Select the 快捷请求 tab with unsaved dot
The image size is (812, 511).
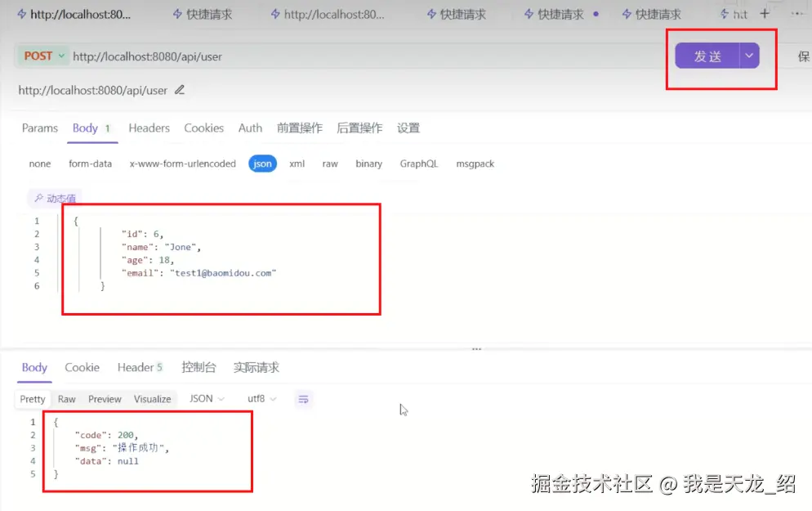pyautogui.click(x=561, y=15)
